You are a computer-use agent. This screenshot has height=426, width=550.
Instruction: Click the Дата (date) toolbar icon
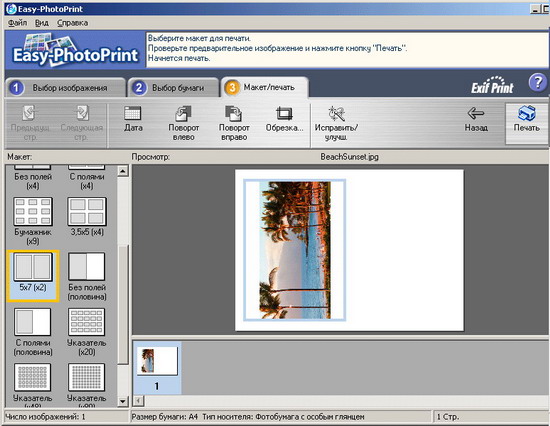pos(133,119)
